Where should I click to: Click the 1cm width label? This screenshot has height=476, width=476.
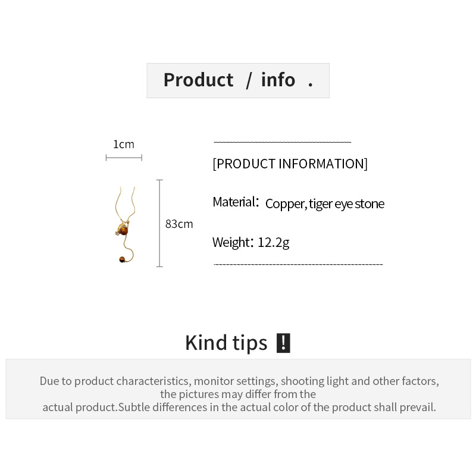point(124,144)
